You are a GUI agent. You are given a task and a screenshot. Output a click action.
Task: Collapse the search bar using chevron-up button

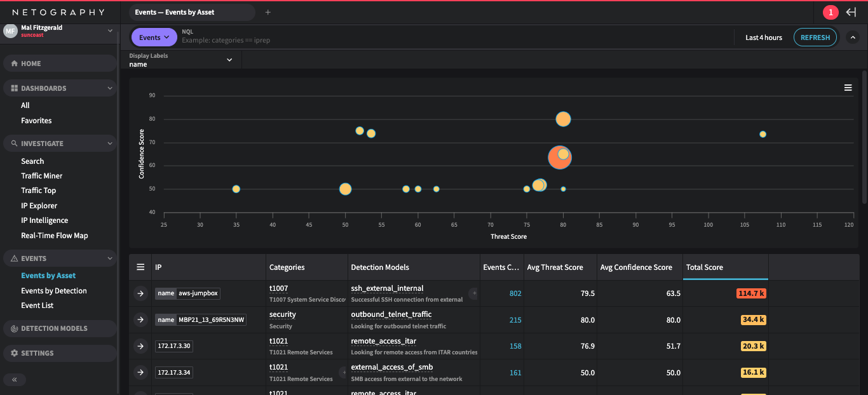[853, 37]
